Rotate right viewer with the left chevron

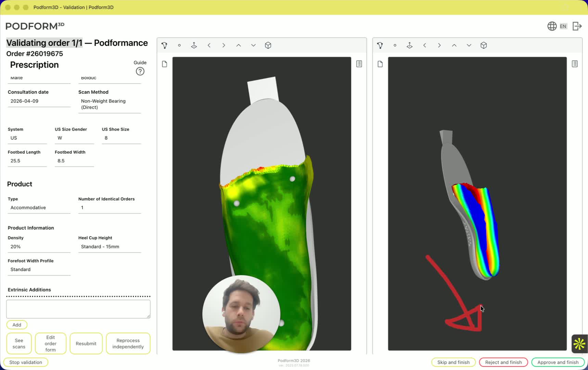tap(425, 45)
